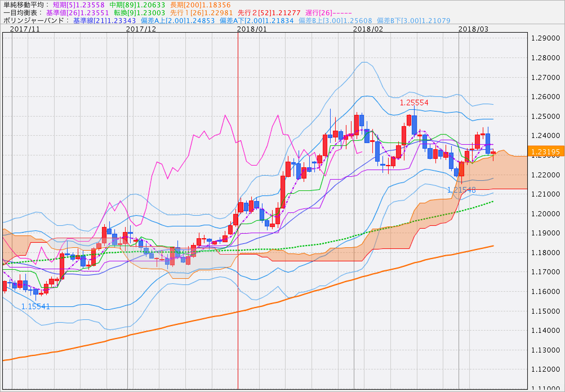The image size is (565, 392).
Task: Click the 偏差B上[3.00]1.25608 label
Action: (335, 21)
